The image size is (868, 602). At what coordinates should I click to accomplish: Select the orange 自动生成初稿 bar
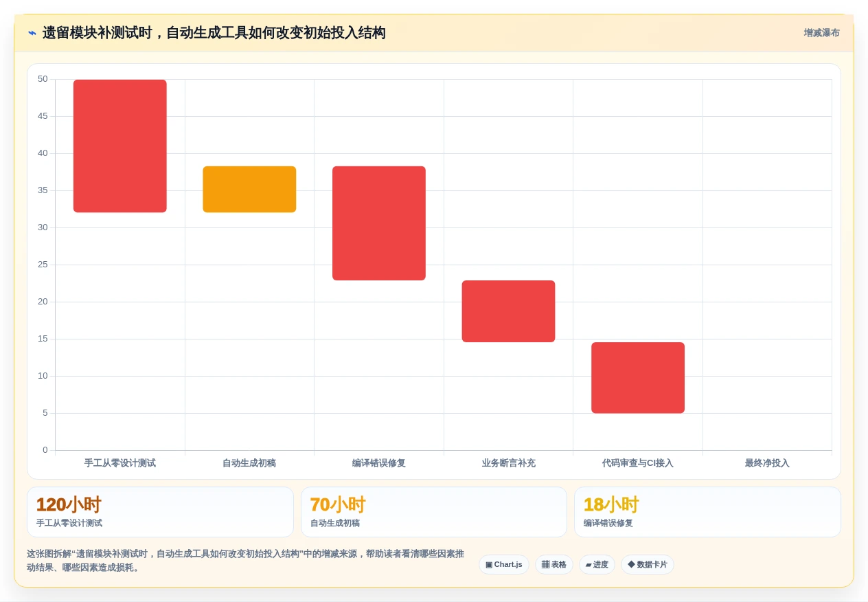coord(249,189)
